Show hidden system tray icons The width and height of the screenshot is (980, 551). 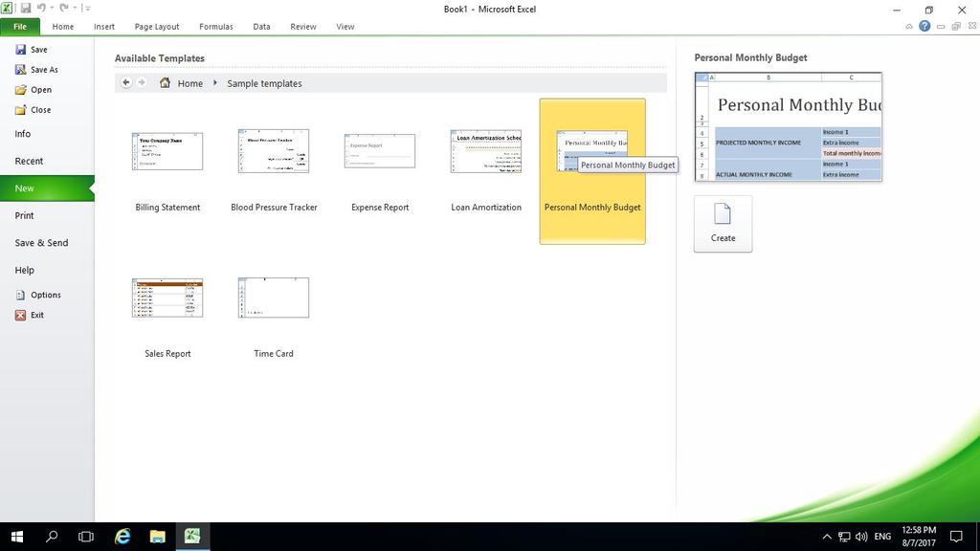(x=827, y=537)
